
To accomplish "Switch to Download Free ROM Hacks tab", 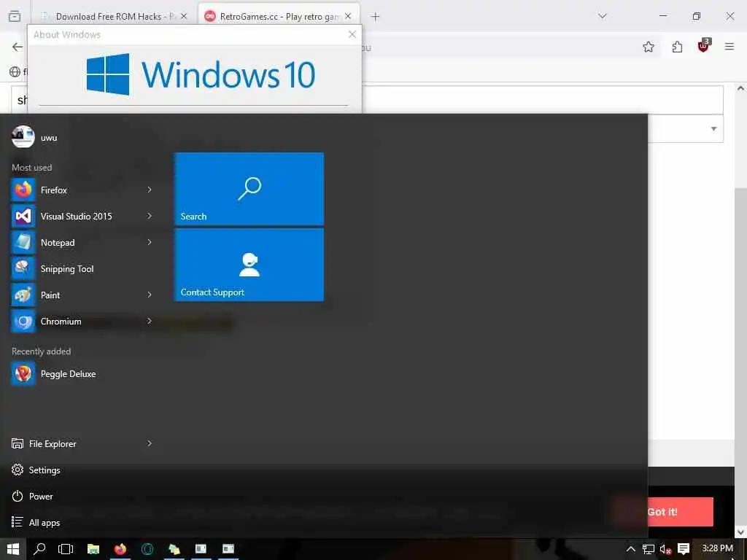I will [109, 17].
